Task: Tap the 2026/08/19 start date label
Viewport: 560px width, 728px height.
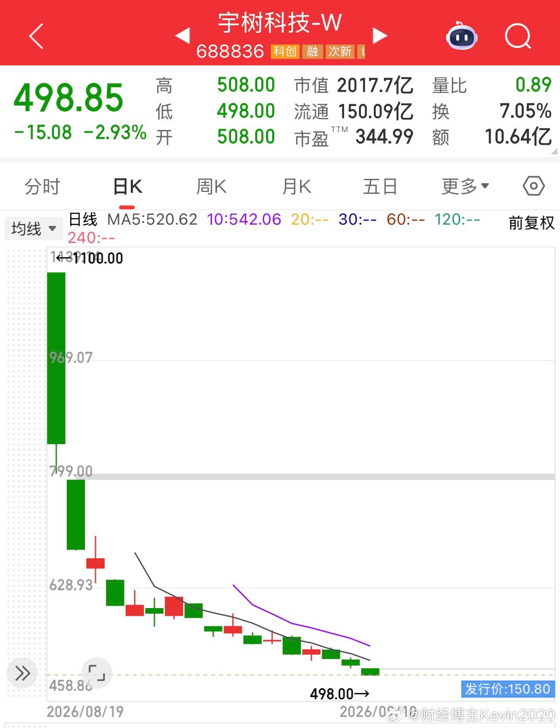Action: [x=85, y=712]
